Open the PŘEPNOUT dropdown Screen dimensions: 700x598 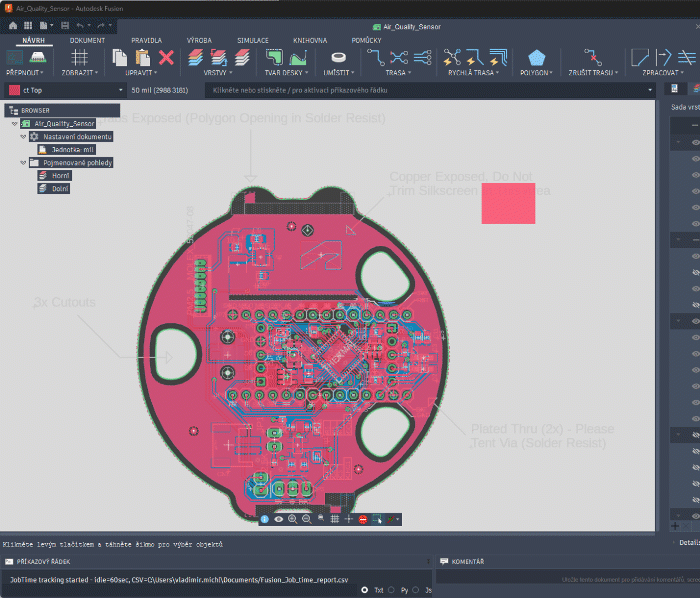25,73
